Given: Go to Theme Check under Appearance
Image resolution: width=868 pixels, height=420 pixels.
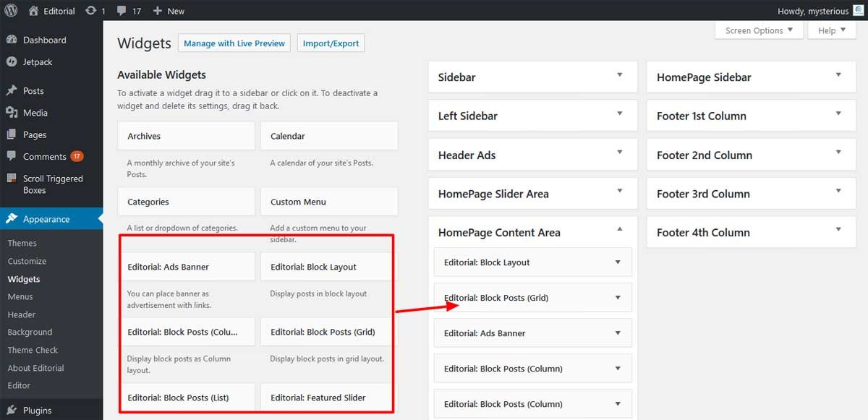Looking at the screenshot, I should pos(33,350).
